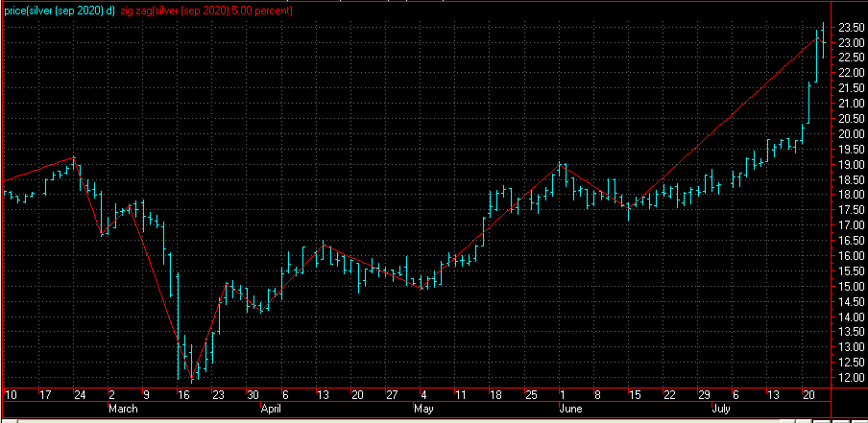
Task: Click the date label 29 on time axis
Action: point(704,395)
